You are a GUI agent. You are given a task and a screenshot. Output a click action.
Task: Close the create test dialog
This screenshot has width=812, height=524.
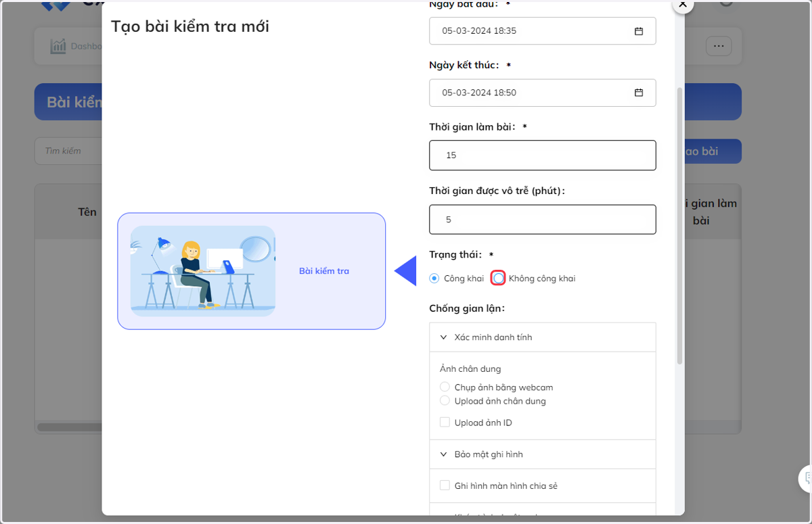point(682,4)
